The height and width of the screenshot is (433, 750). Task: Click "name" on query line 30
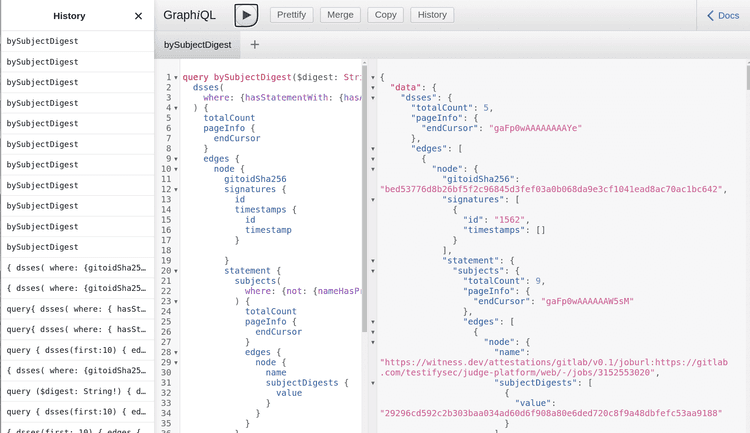276,372
